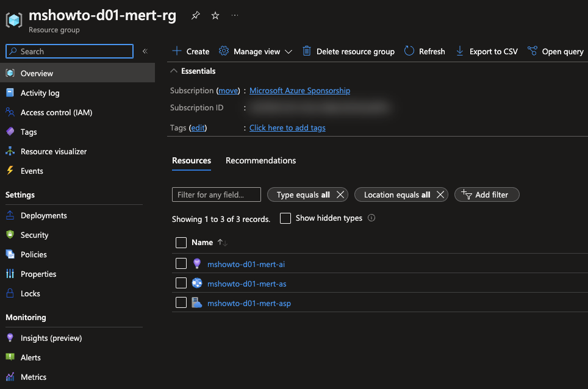Viewport: 588px width, 389px height.
Task: Click the Name column header
Action: (202, 243)
